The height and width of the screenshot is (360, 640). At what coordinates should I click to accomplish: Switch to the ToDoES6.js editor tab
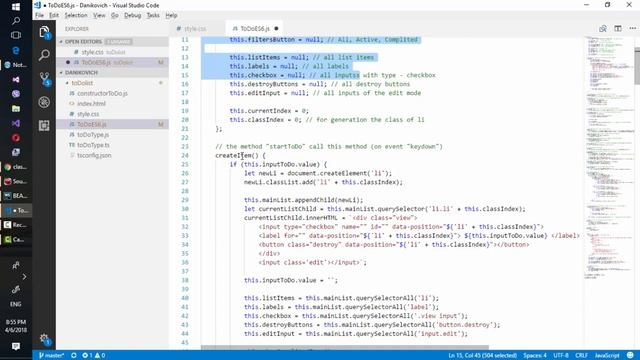tap(254, 29)
